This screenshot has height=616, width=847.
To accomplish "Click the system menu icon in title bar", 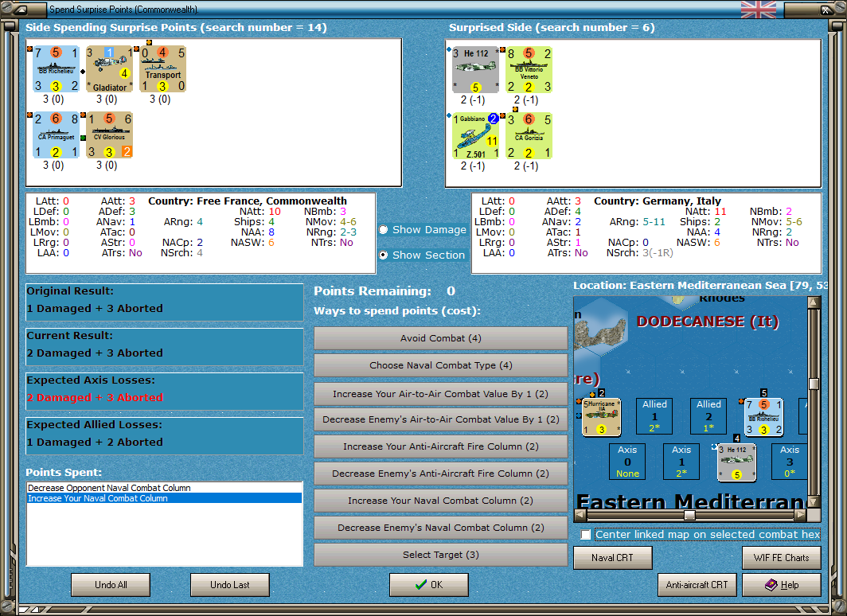I will pyautogui.click(x=21, y=10).
